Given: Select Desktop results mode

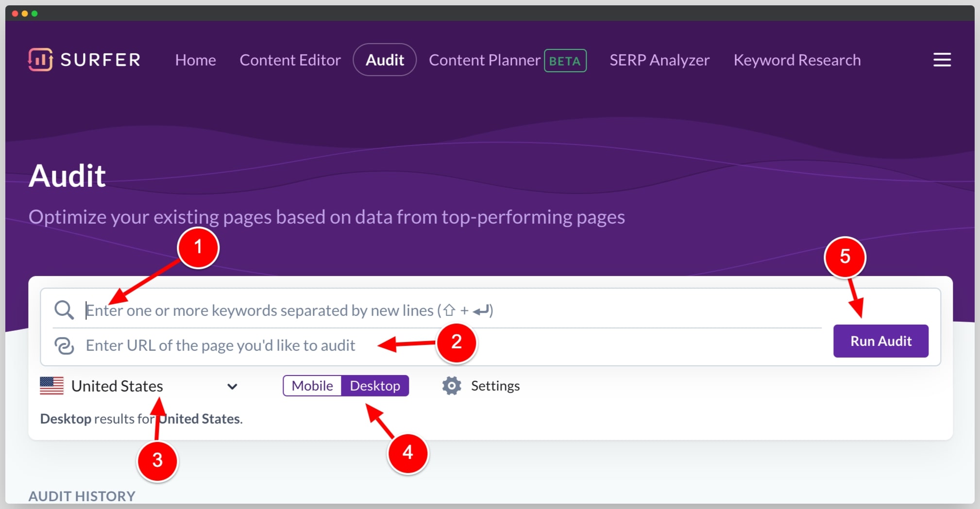Looking at the screenshot, I should 374,385.
